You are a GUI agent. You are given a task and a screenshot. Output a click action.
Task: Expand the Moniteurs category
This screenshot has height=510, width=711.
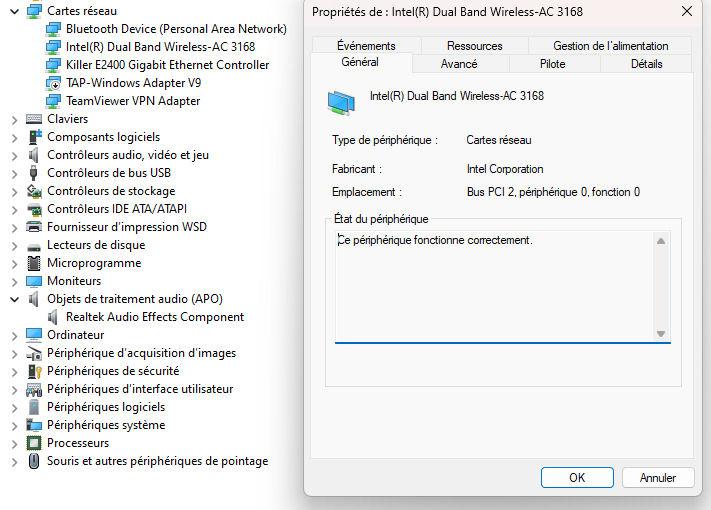(14, 281)
